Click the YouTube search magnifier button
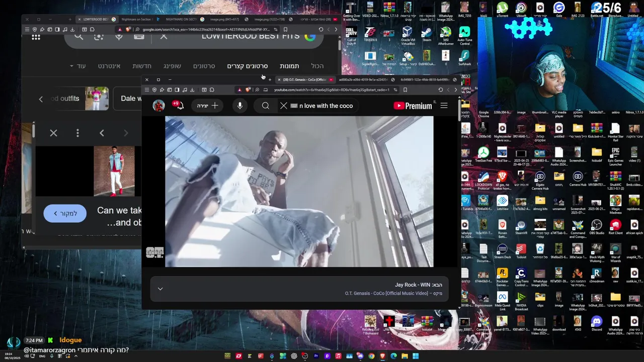 coord(266,106)
